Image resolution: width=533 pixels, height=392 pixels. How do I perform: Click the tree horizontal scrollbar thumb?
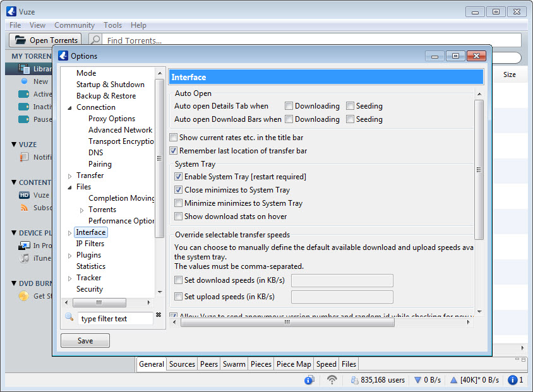tap(99, 302)
